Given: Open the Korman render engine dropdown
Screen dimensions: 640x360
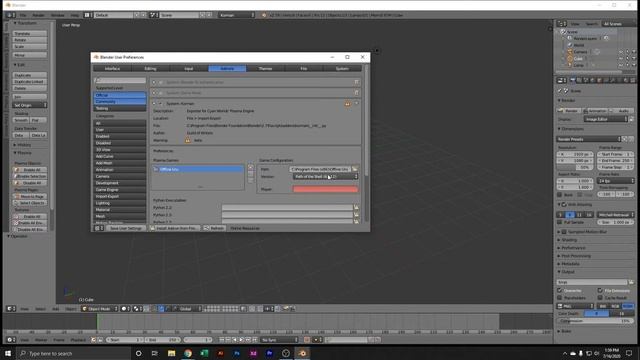Looking at the screenshot, I should [236, 15].
